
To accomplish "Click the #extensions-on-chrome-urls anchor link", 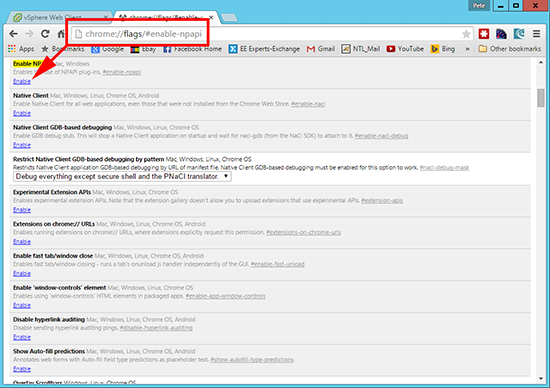I will click(303, 233).
